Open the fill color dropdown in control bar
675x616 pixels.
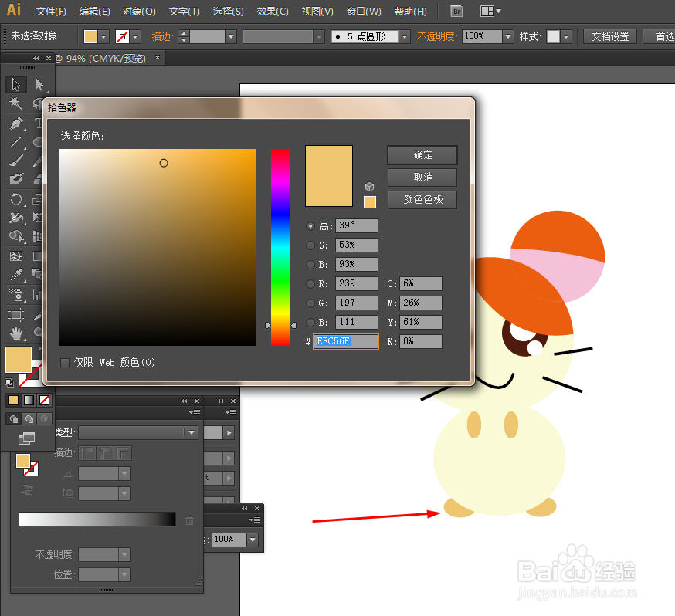pos(103,37)
